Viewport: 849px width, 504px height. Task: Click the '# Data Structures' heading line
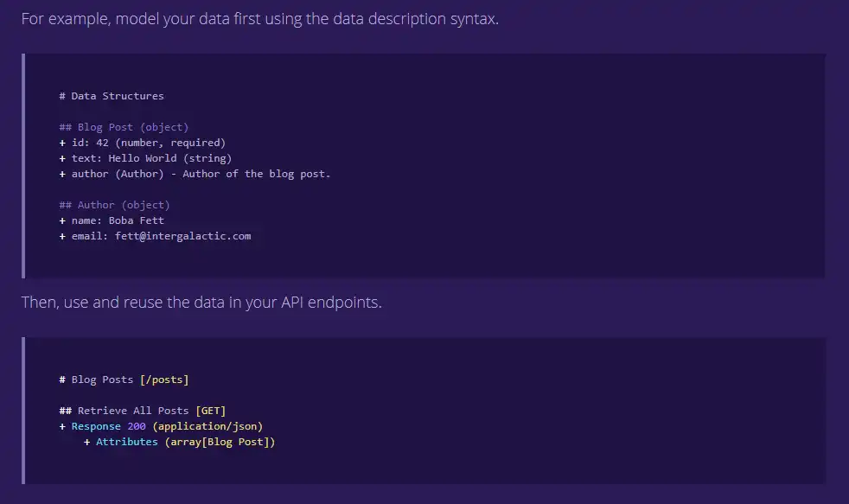112,96
